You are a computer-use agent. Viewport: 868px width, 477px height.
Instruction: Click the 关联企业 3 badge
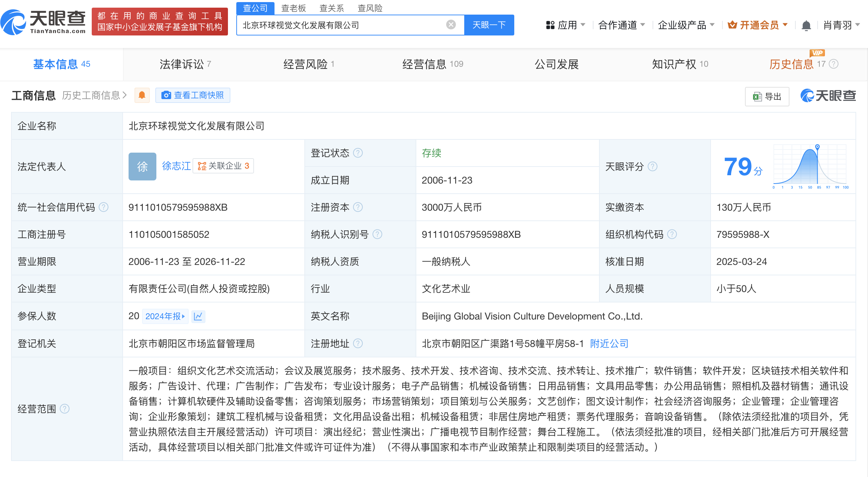click(x=223, y=166)
